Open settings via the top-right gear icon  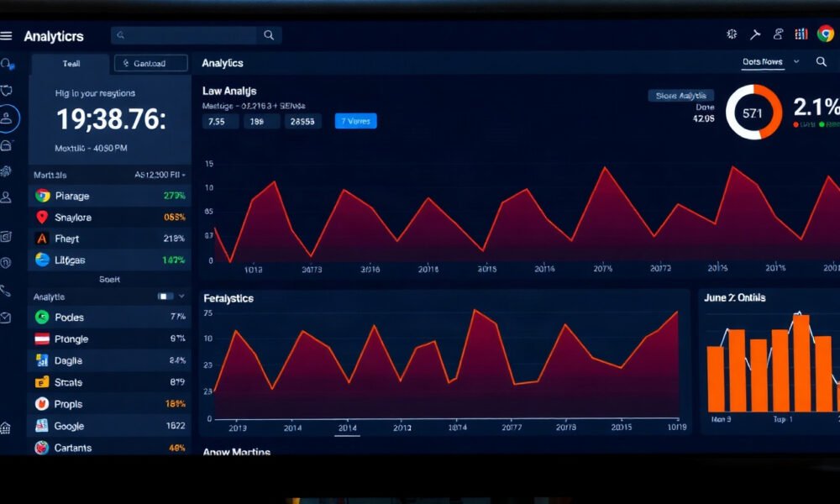(x=732, y=34)
